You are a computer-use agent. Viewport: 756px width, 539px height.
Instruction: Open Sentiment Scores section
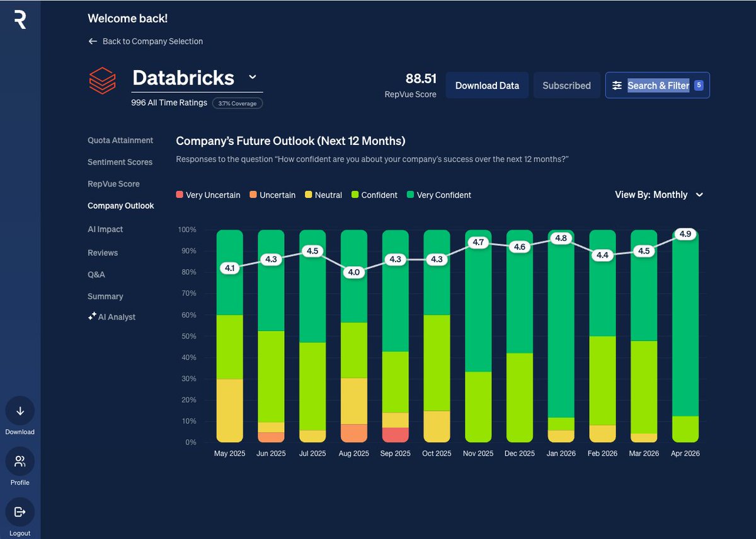120,162
